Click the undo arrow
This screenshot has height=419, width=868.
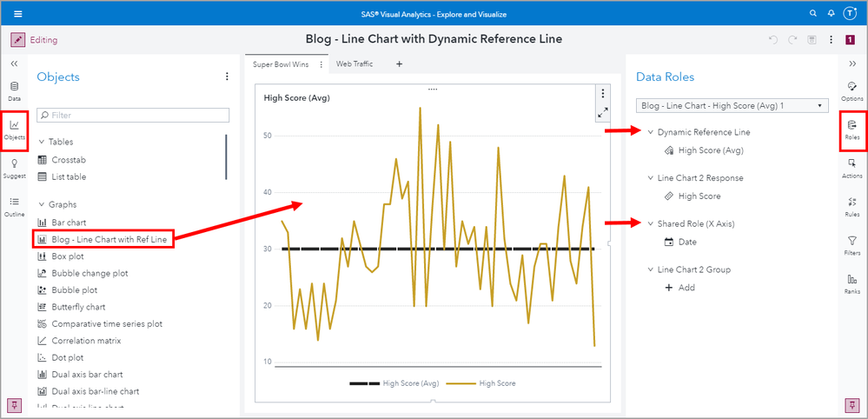coord(773,40)
